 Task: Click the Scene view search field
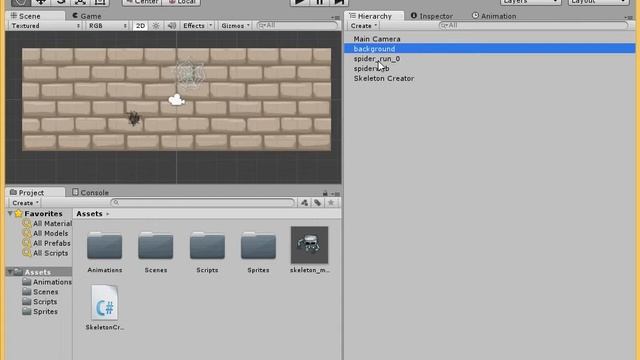[298, 25]
